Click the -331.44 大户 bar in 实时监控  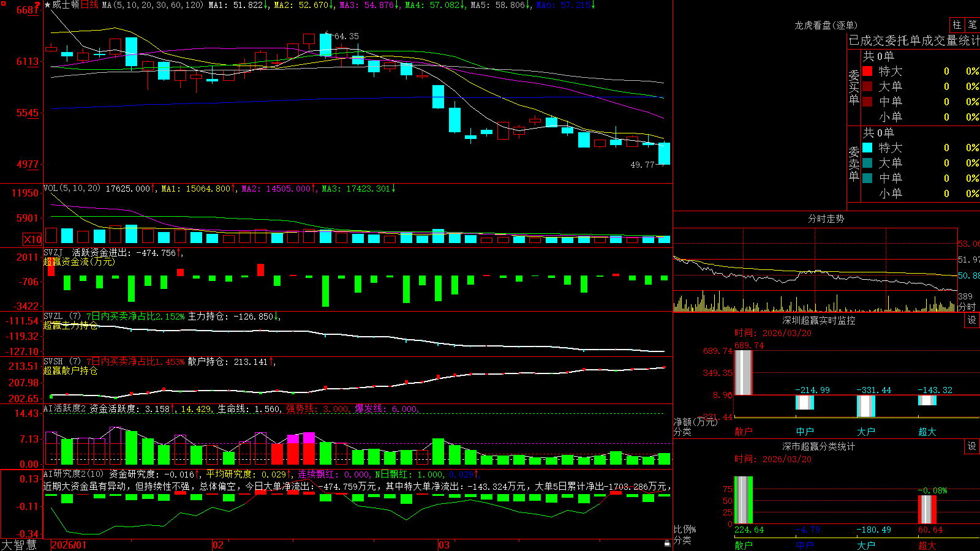[866, 406]
